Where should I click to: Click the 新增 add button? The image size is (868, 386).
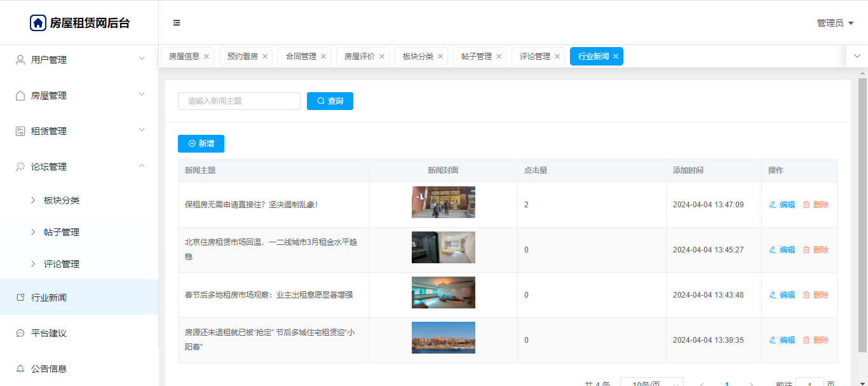click(201, 144)
